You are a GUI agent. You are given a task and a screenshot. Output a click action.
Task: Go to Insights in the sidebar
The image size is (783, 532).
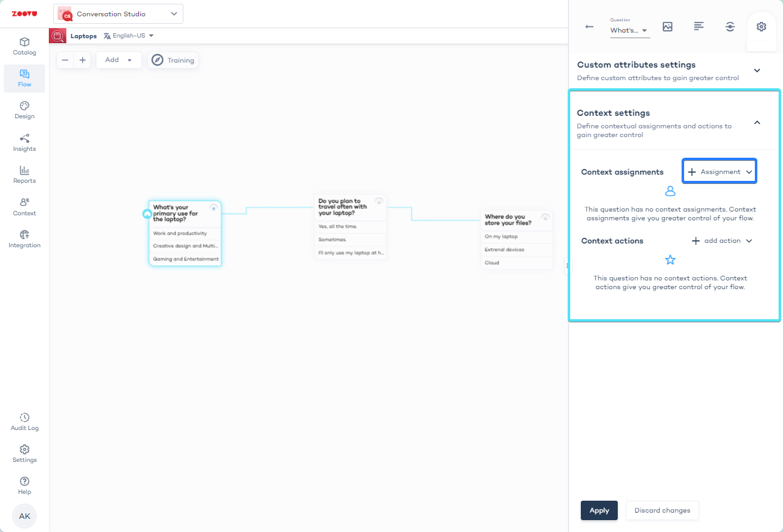point(24,143)
